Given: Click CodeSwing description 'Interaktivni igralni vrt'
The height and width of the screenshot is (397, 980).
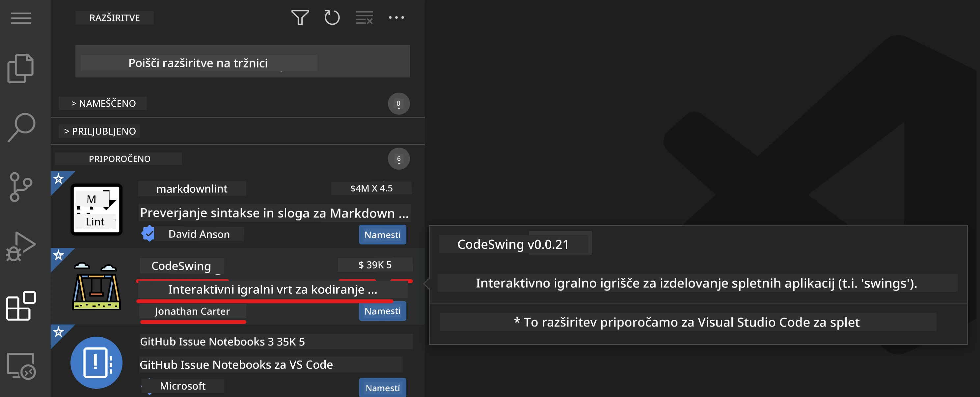Looking at the screenshot, I should click(273, 290).
